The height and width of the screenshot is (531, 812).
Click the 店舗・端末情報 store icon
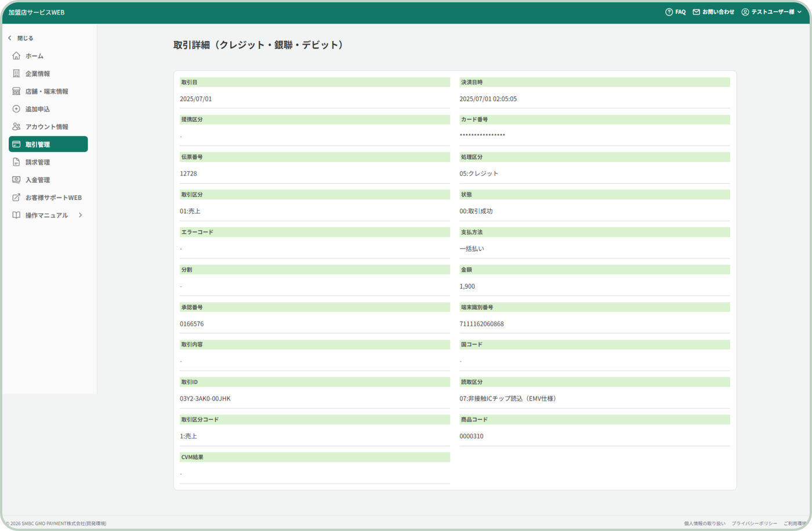(x=16, y=91)
